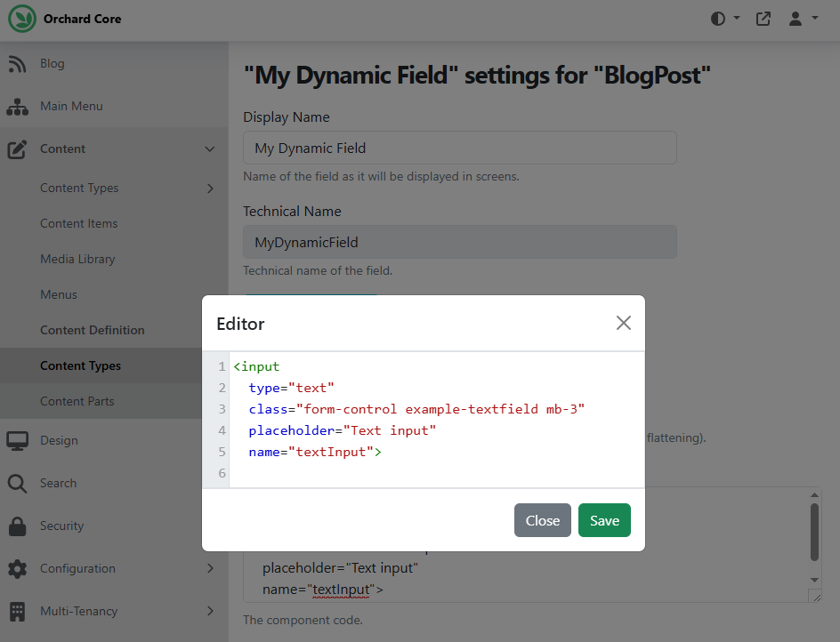Save the editor code

coord(604,520)
